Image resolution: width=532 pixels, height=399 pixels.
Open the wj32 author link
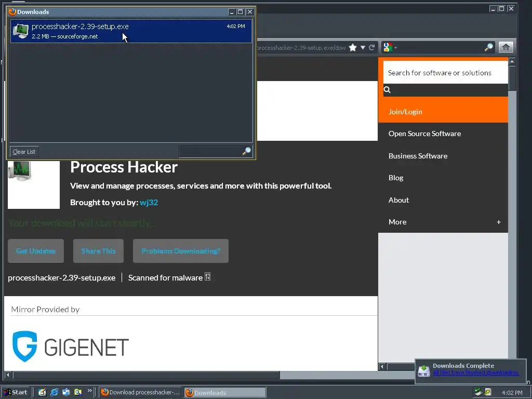[x=149, y=202]
